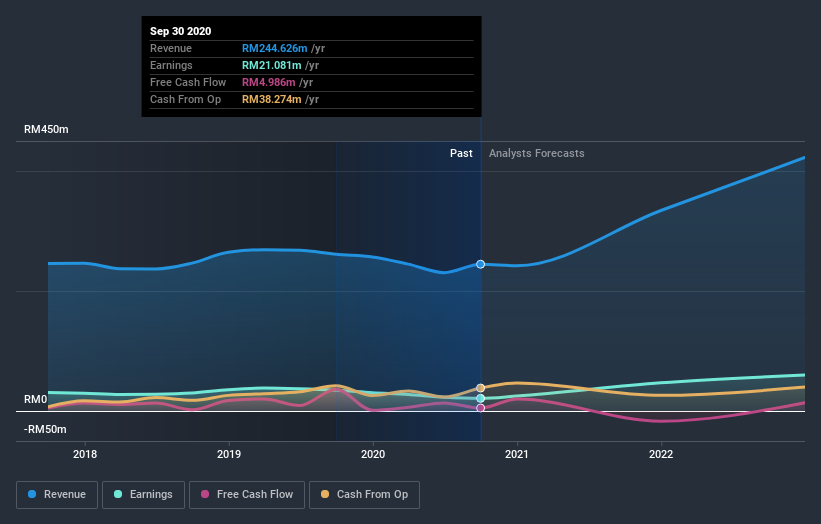Click the 2018 x-axis label
Viewport: 821px width, 524px height.
85,454
